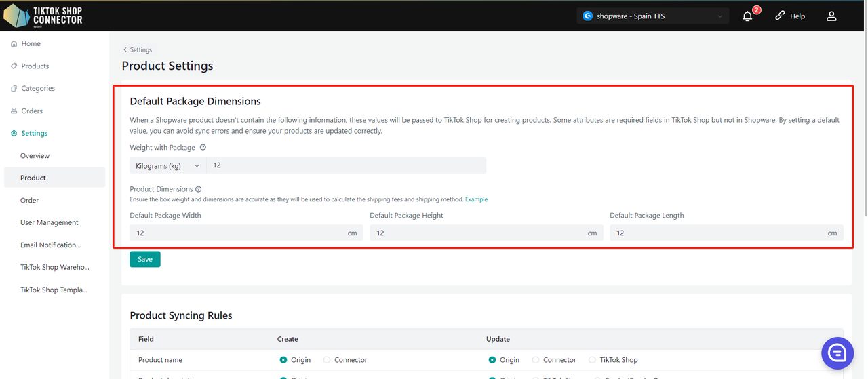Click the Save button

(x=145, y=259)
